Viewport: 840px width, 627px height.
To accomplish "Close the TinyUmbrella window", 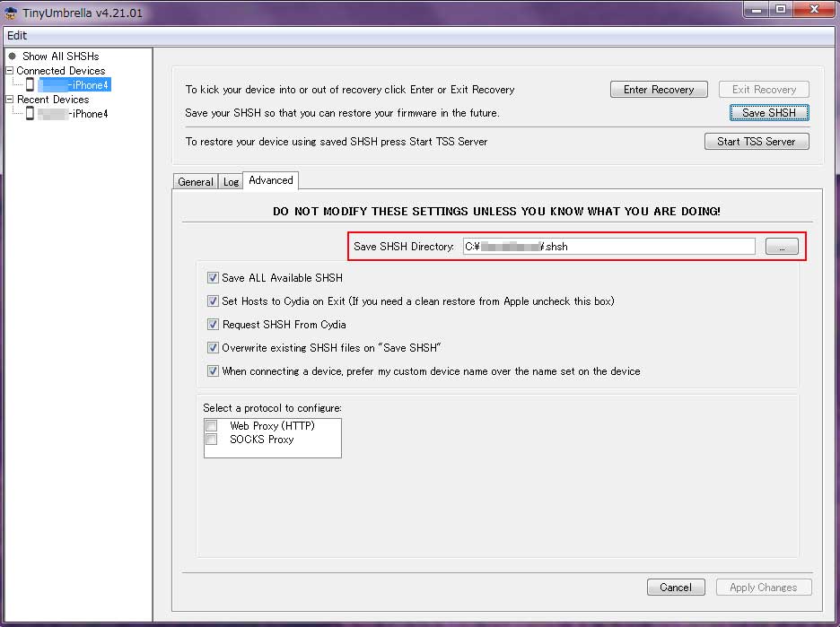I will [x=814, y=9].
